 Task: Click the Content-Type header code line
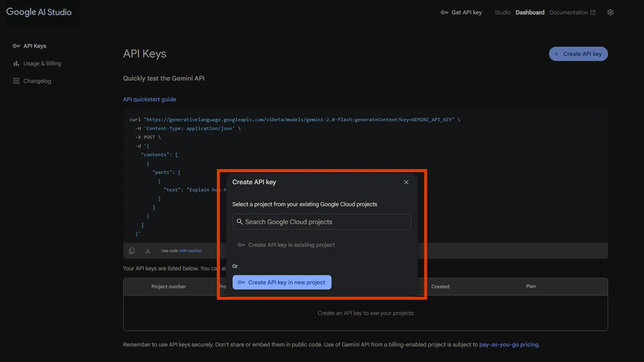(188, 128)
